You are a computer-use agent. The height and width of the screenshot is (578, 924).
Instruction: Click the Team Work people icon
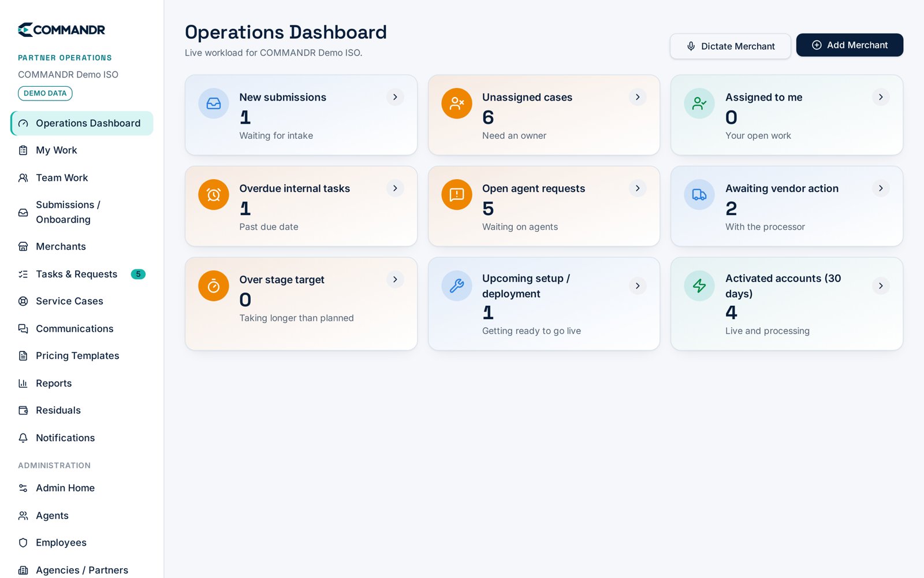23,178
